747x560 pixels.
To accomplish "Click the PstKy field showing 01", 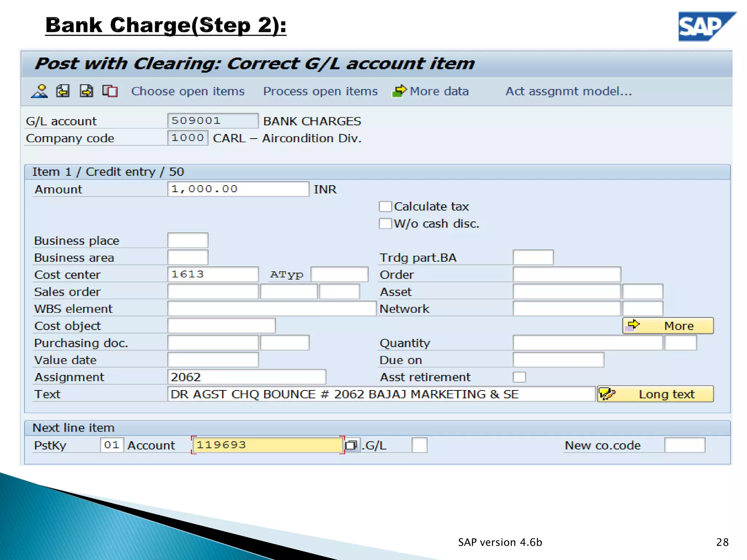I will pyautogui.click(x=112, y=445).
